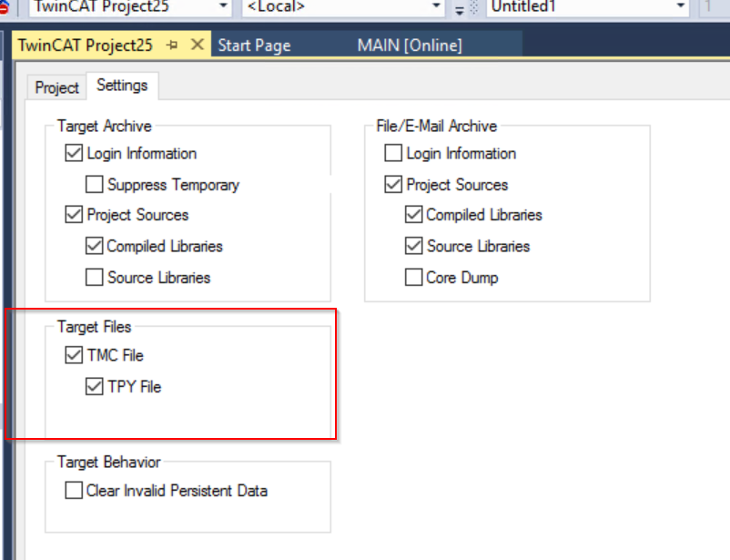Uncheck Target Archive Project Sources
This screenshot has height=560, width=730.
(x=74, y=215)
